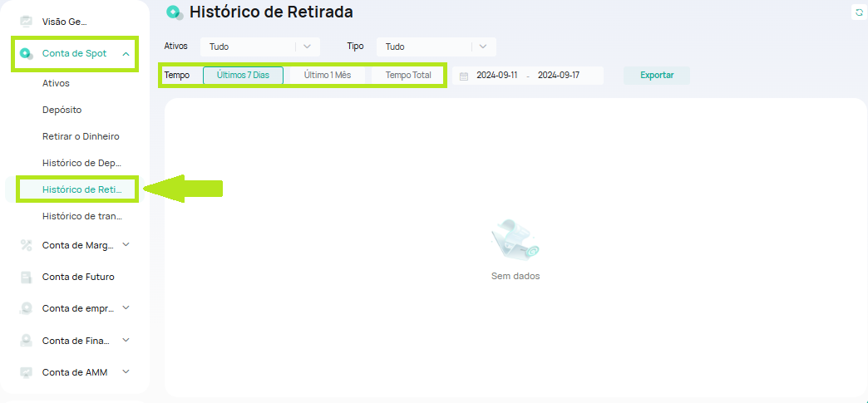Viewport: 868px width, 403px height.
Task: Expand the Conta de Finanças chevron
Action: pos(126,340)
